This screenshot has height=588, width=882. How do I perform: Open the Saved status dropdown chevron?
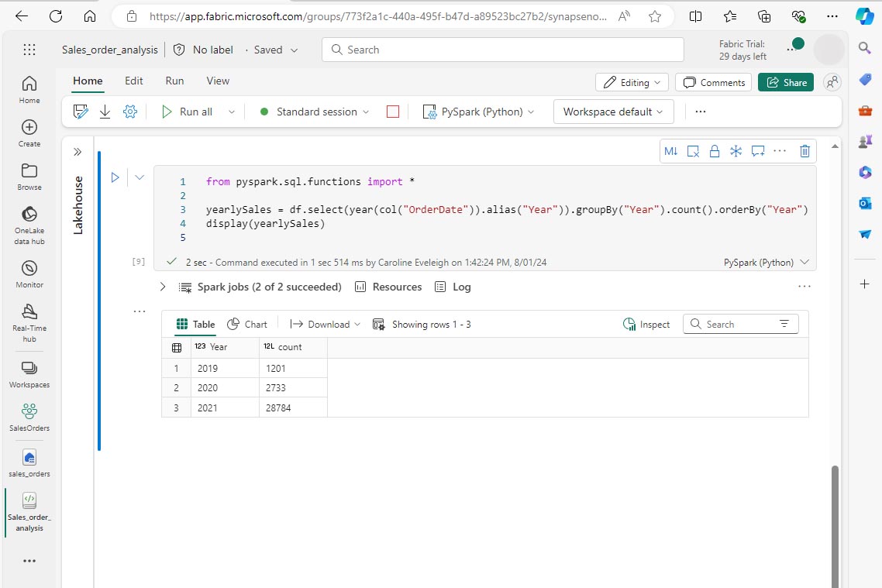(295, 50)
